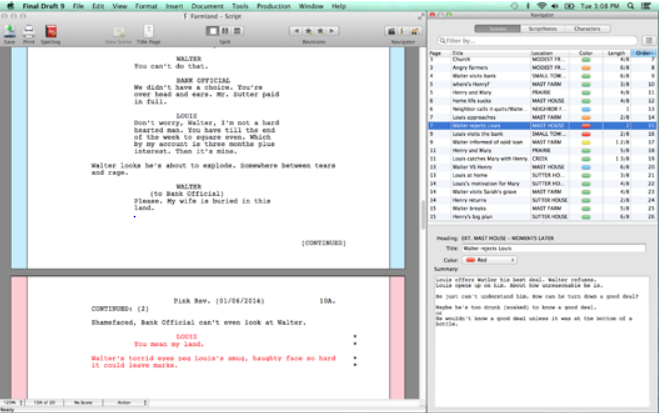Viewport: 659px width, 413px height.
Task: Click the red LOUIS character cue
Action: coord(187,337)
